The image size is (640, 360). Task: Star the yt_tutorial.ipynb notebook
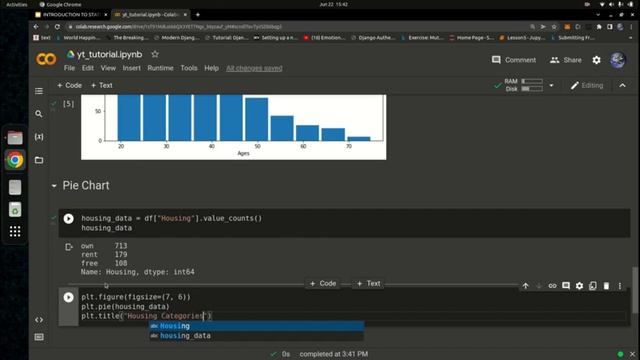(155, 54)
